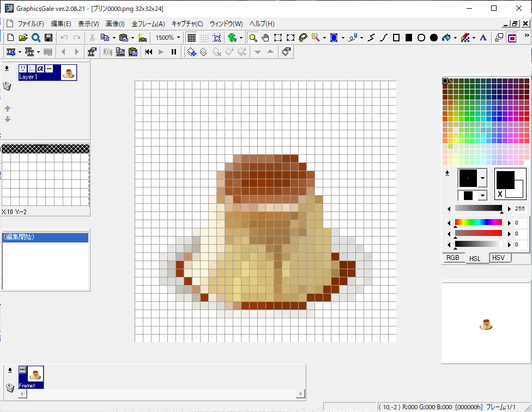
Task: Click the Paste clipboard icon in main toolbar
Action: 124,38
